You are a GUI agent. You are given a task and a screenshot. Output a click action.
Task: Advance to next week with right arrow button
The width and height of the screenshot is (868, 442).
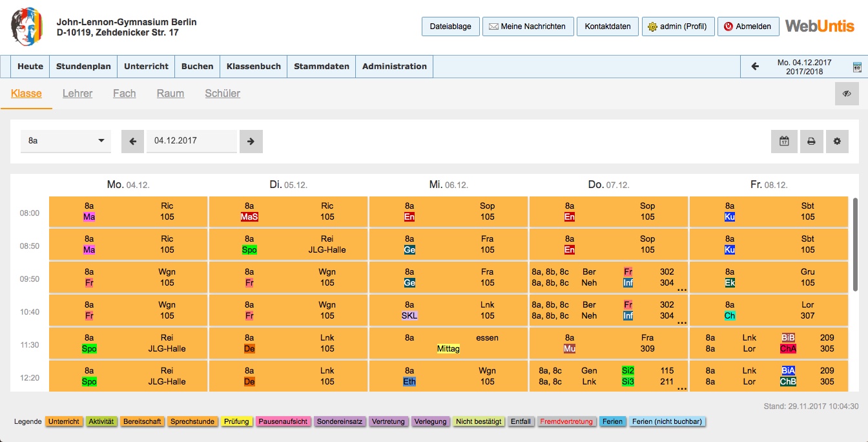[x=251, y=142]
